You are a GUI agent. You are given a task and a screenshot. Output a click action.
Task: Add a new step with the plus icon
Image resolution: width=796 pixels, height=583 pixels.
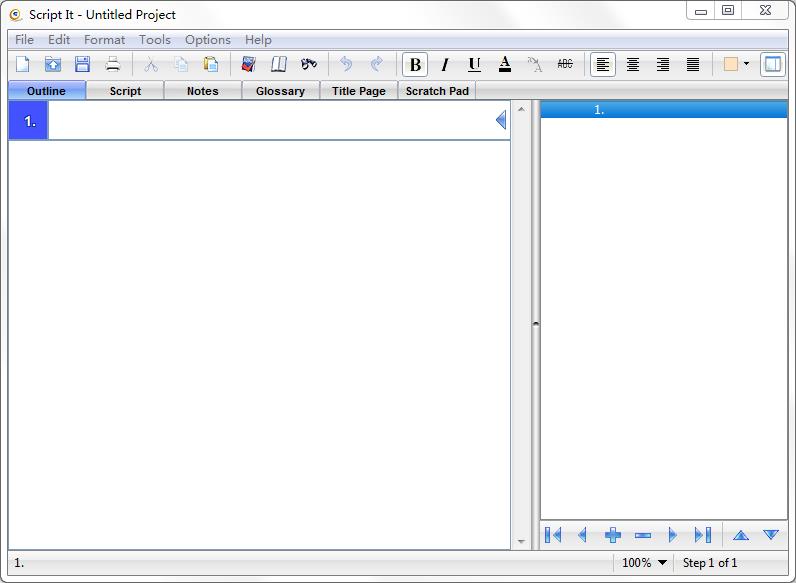[x=613, y=535]
